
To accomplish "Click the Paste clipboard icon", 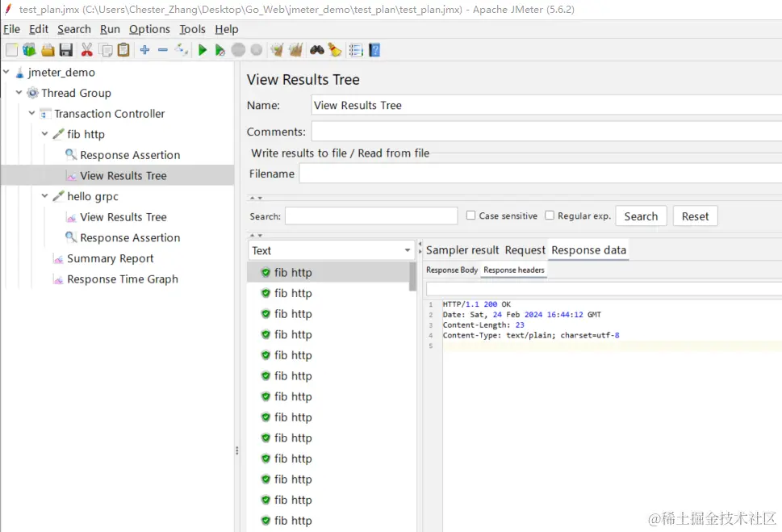I will (123, 50).
